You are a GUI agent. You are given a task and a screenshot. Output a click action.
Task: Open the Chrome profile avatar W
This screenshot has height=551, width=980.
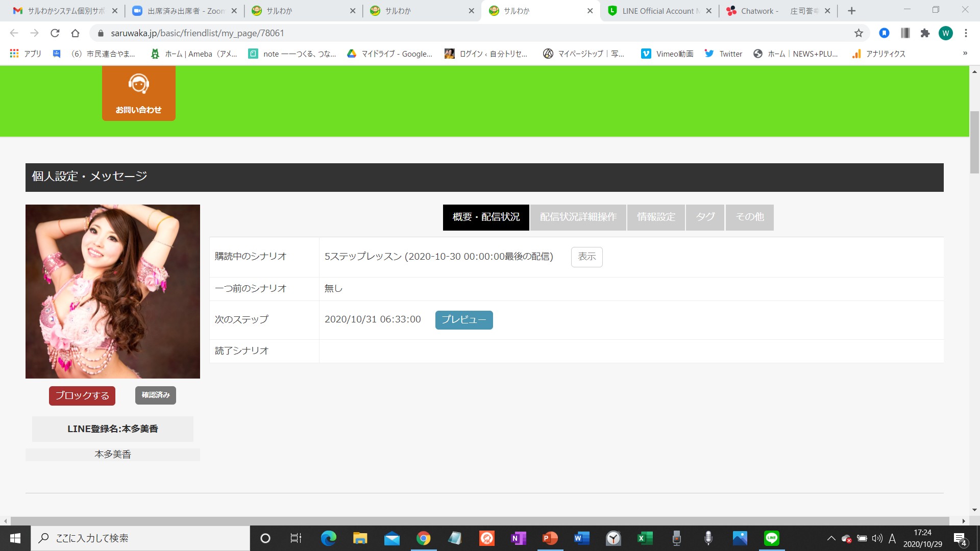[945, 33]
